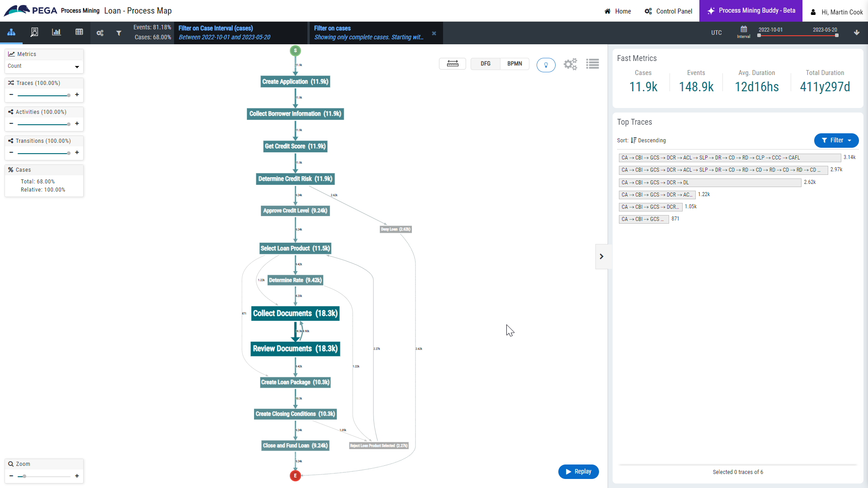Click the UTC timezone indicator label
The width and height of the screenshot is (868, 488).
coord(716,33)
